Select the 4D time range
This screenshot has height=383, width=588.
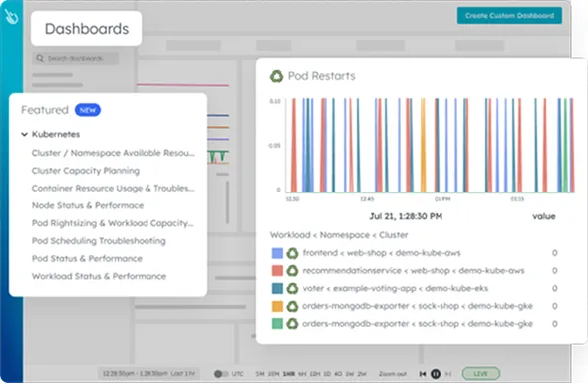pos(338,374)
